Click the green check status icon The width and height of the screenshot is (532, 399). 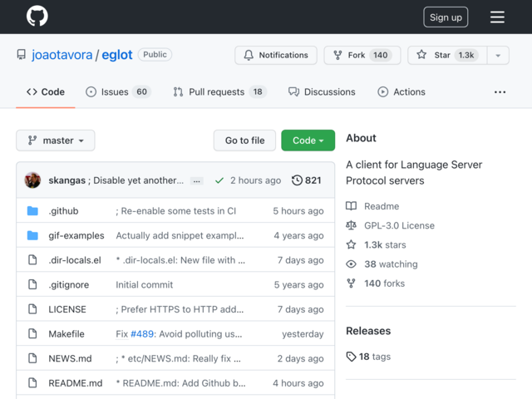tap(219, 180)
